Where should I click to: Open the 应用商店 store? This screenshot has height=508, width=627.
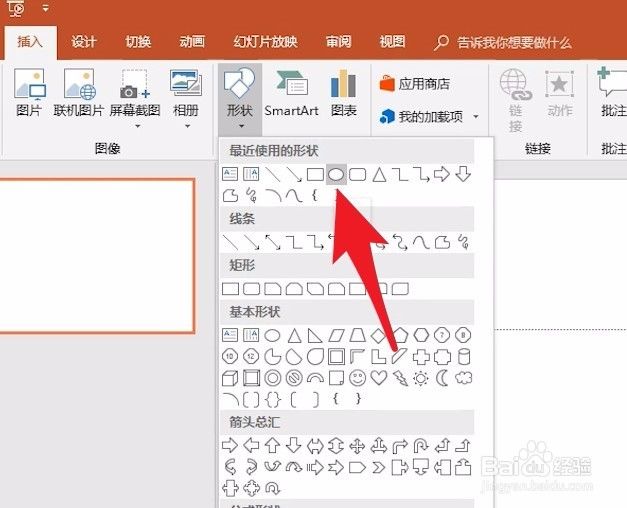coord(414,84)
